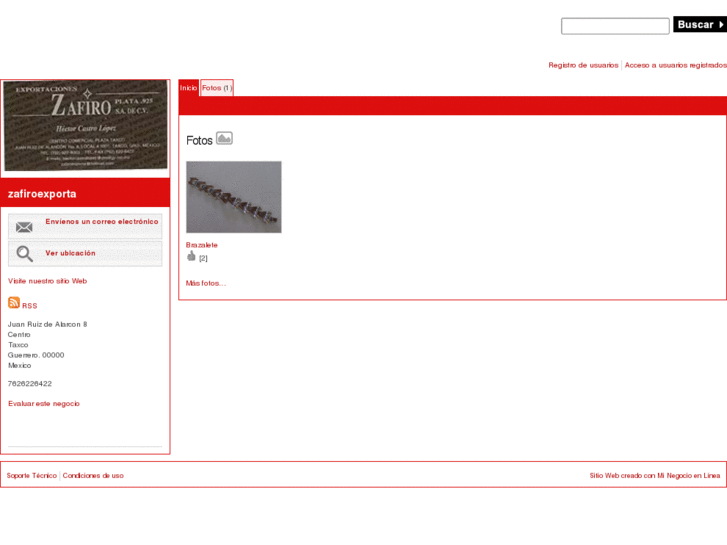Click the envelope email icon
This screenshot has height=545, width=727.
click(x=24, y=227)
